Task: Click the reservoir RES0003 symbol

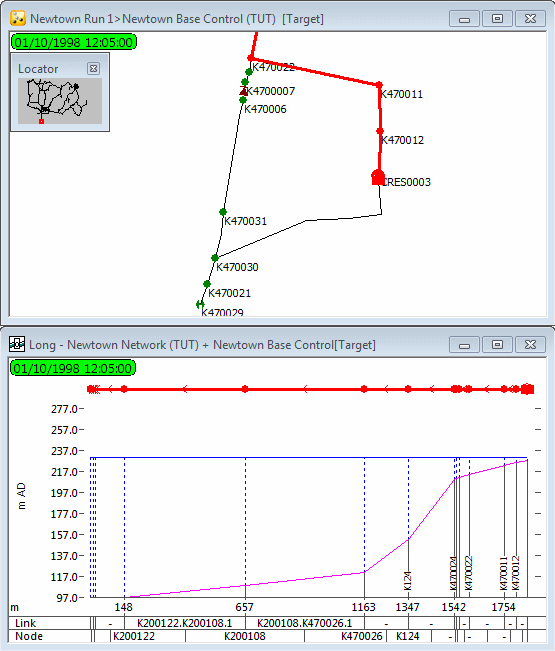Action: tap(378, 177)
